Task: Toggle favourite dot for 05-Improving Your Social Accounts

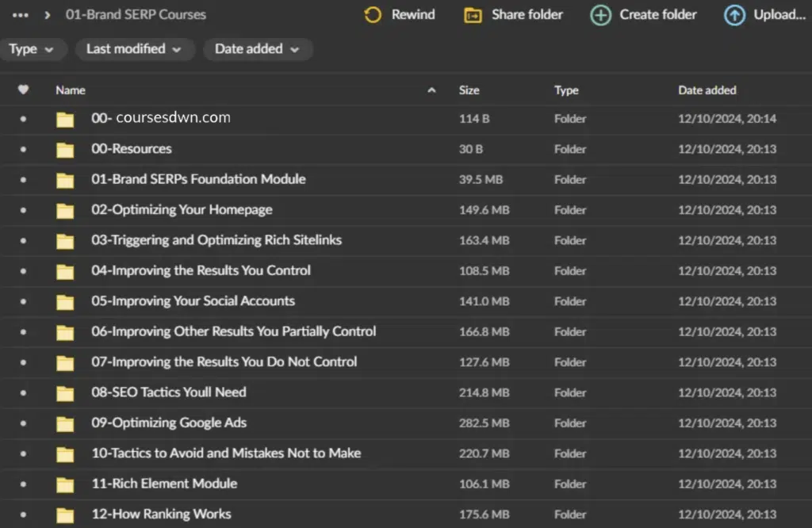Action: 23,301
